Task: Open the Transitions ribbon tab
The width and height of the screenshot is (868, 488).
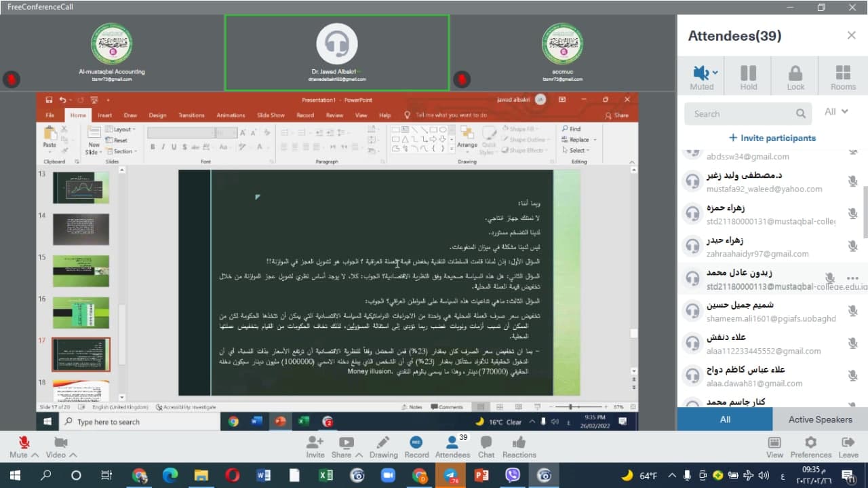Action: coord(191,115)
